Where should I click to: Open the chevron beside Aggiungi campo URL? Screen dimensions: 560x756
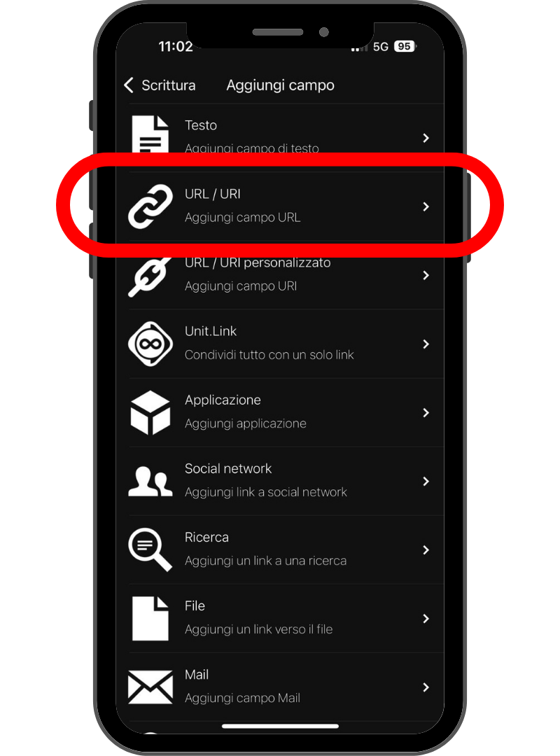[426, 206]
